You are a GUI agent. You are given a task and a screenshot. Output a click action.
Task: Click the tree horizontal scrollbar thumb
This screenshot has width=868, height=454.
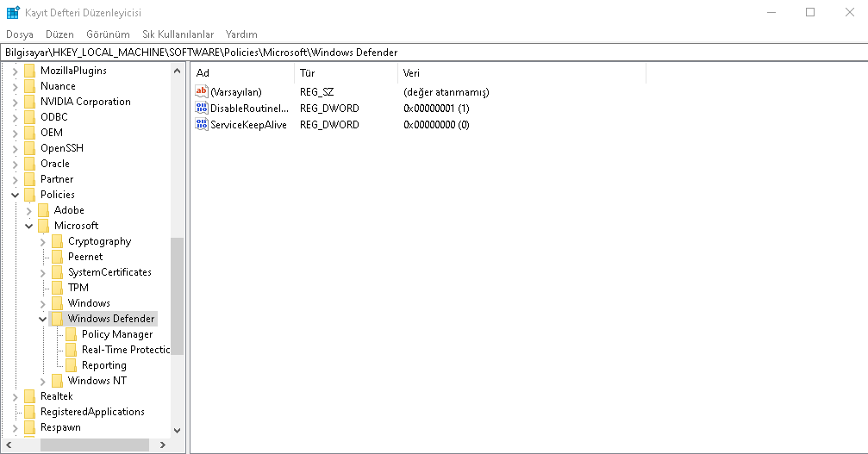(x=94, y=445)
